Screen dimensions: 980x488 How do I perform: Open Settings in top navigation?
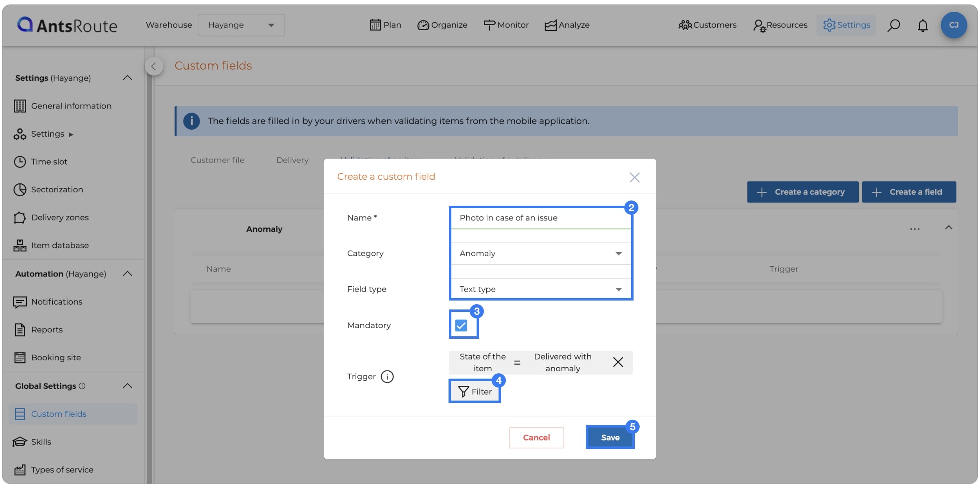pos(846,25)
